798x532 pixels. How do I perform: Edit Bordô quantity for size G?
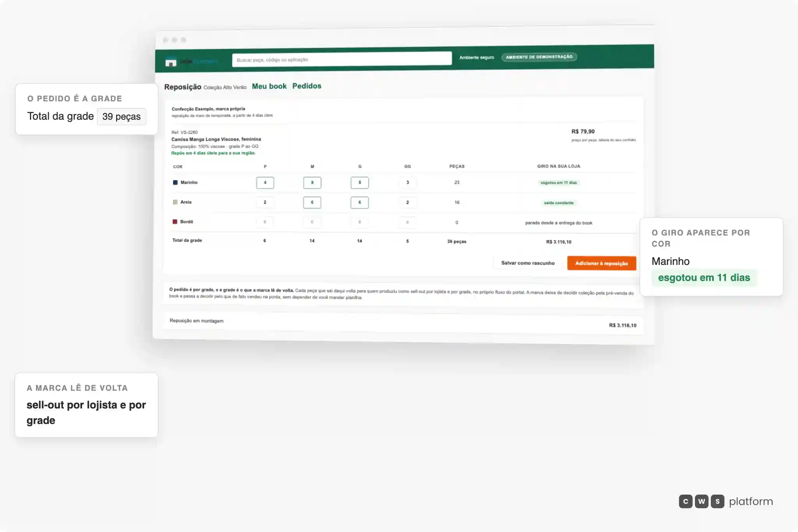coord(360,222)
